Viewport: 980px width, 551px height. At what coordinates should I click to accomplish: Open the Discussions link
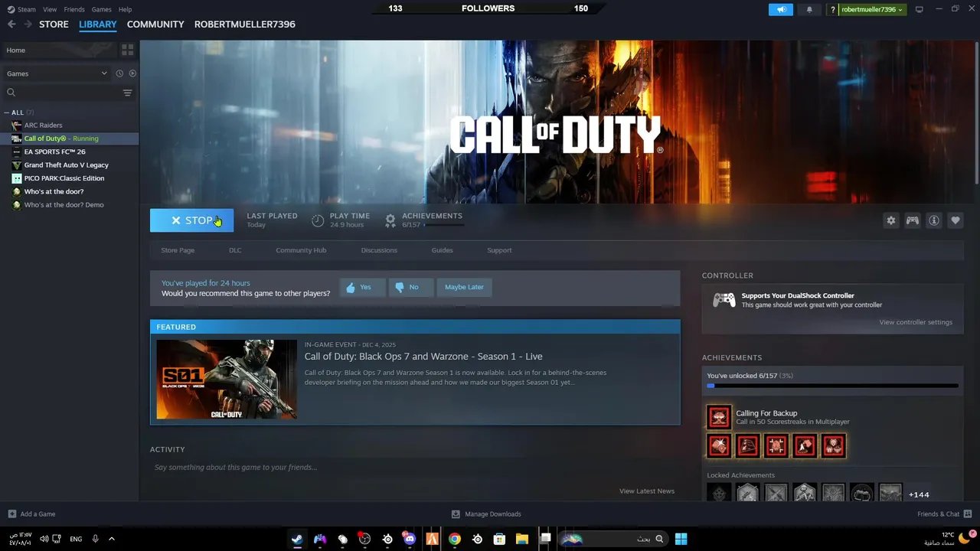(379, 250)
